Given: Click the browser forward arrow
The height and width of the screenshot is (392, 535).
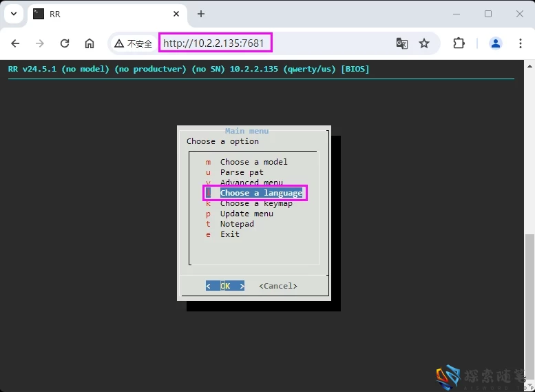Looking at the screenshot, I should click(x=40, y=43).
